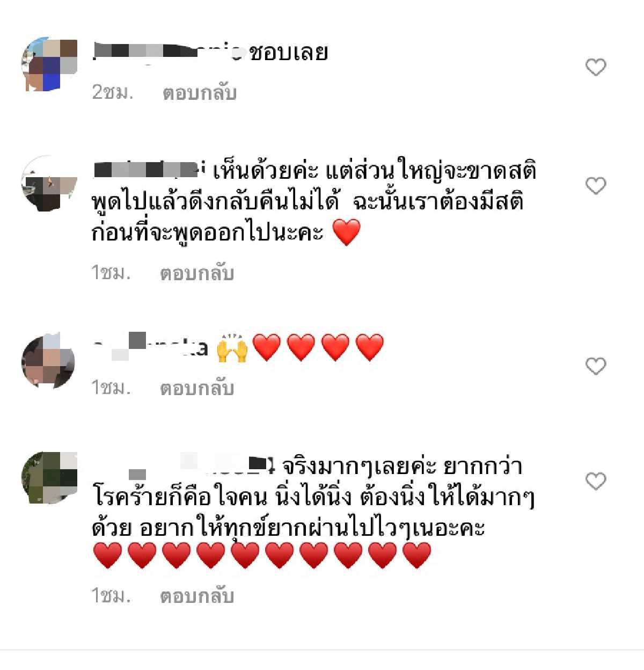Like the comment starting "เห็นด้วยค่ะ"

pyautogui.click(x=595, y=186)
